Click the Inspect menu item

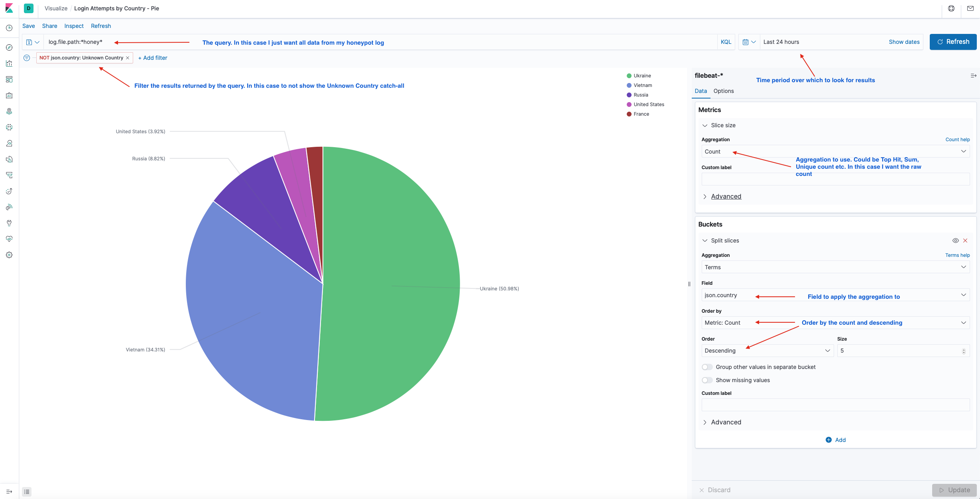tap(74, 26)
